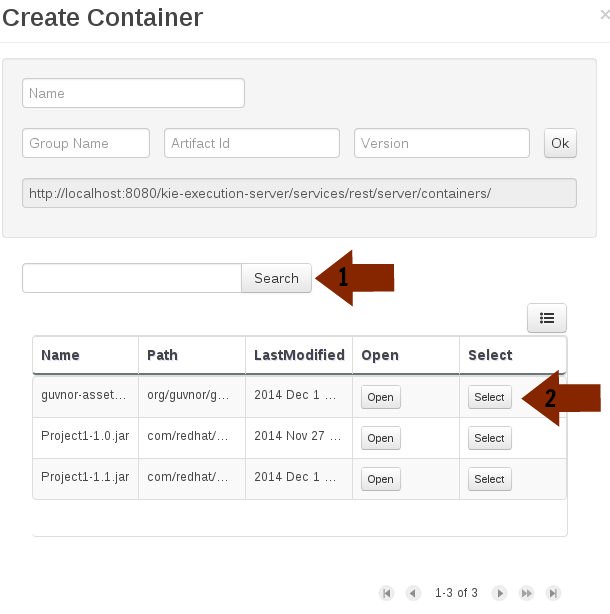610x614 pixels.
Task: Close the Create Container dialog
Action: (605, 15)
